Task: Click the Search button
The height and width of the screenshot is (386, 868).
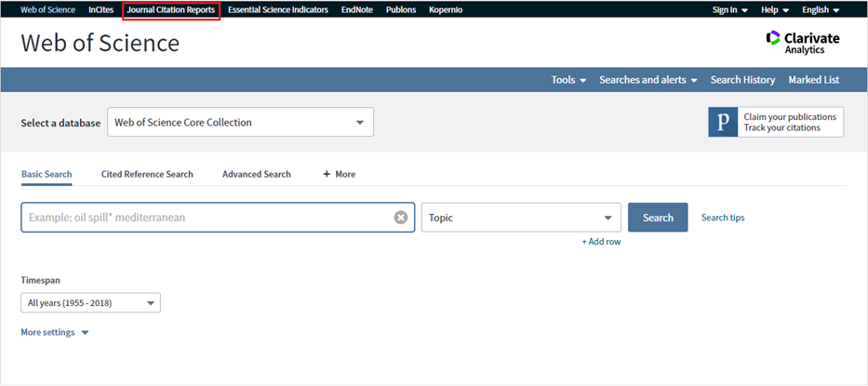Action: coord(658,218)
